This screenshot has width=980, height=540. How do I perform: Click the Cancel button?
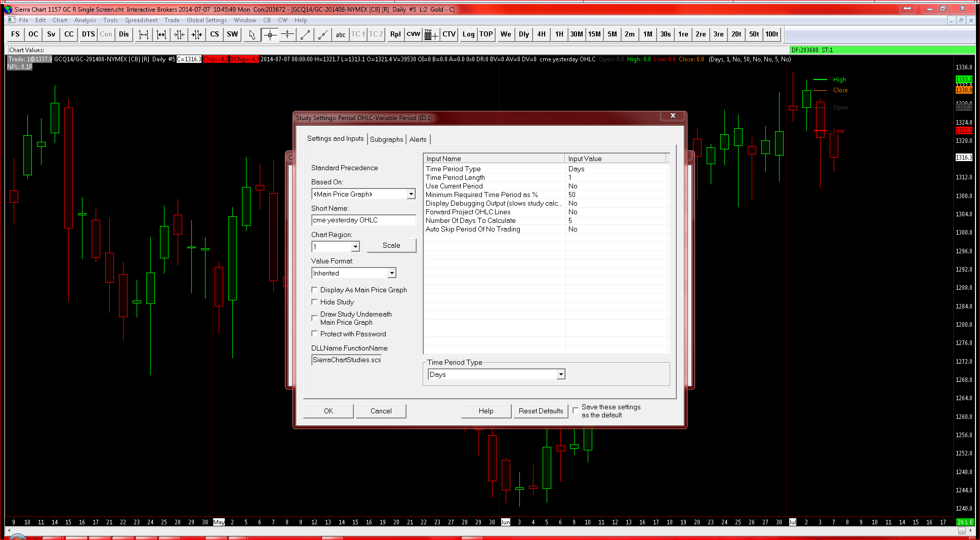tap(381, 411)
